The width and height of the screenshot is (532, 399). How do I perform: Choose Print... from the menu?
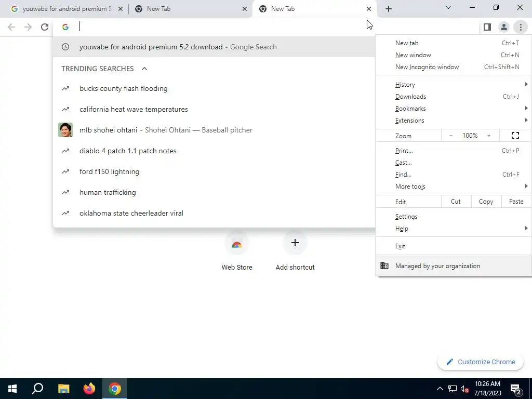point(454,151)
